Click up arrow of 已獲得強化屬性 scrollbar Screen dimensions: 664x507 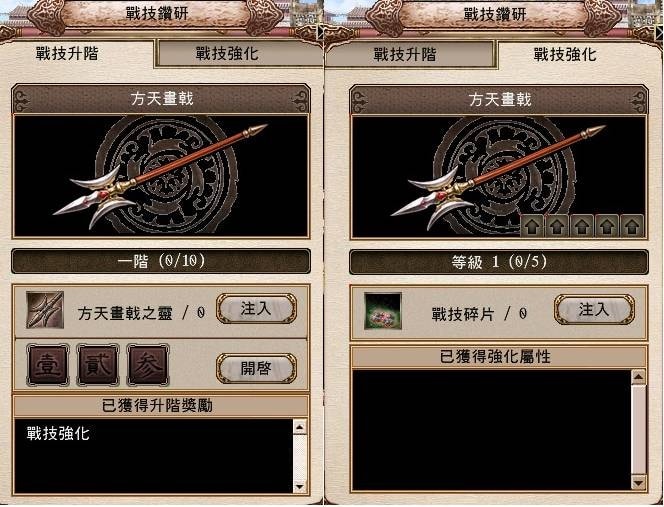[x=638, y=377]
